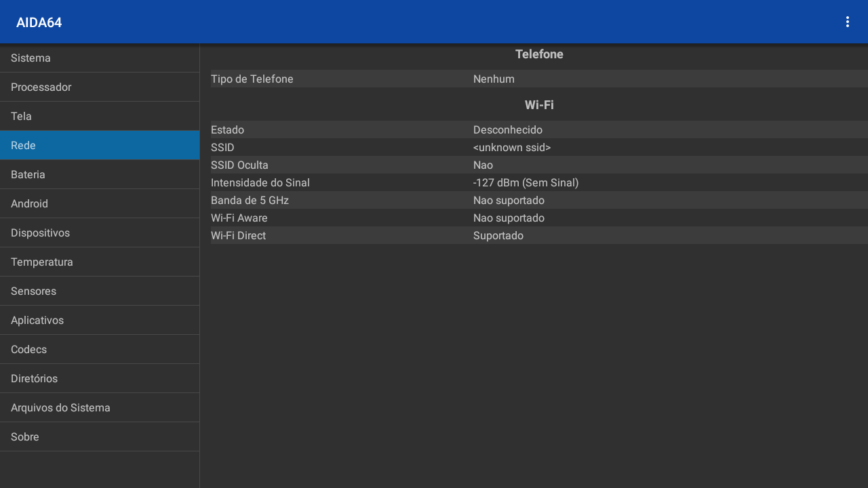This screenshot has width=868, height=488.
Task: Select the Wi-Fi Direct row
Action: point(538,236)
